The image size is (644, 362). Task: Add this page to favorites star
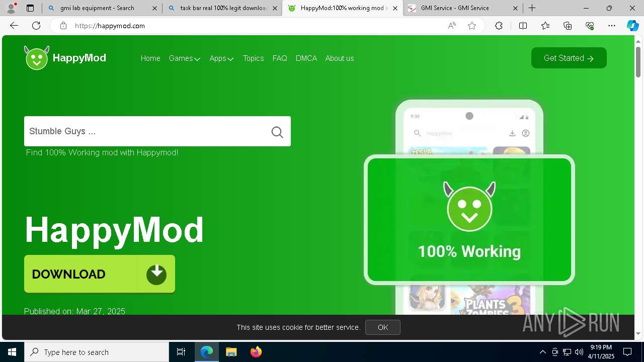[x=472, y=26]
